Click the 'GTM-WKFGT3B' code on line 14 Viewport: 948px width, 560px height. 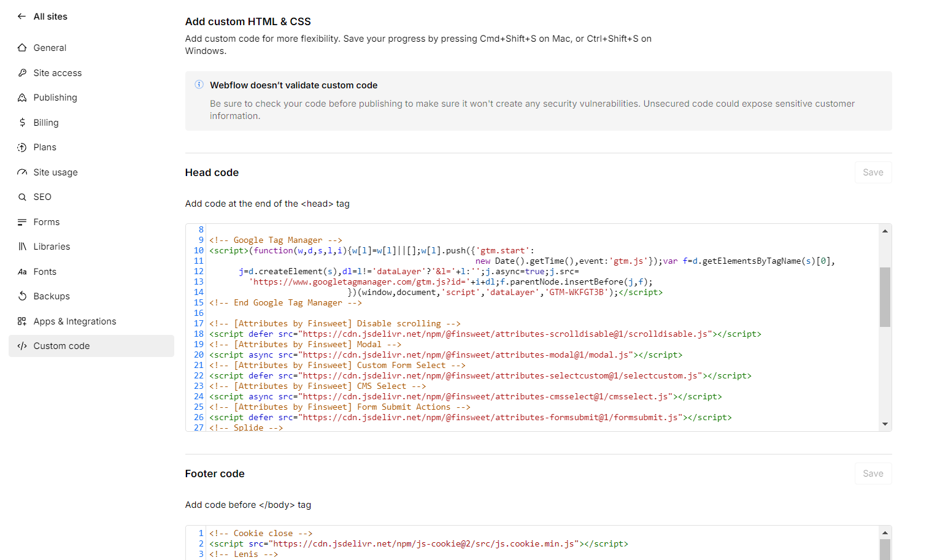click(x=577, y=293)
